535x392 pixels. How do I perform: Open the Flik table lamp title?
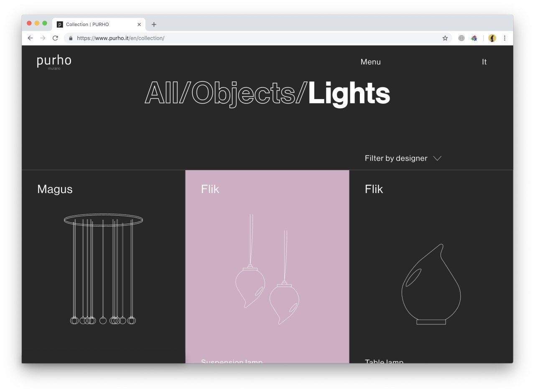pyautogui.click(x=374, y=189)
